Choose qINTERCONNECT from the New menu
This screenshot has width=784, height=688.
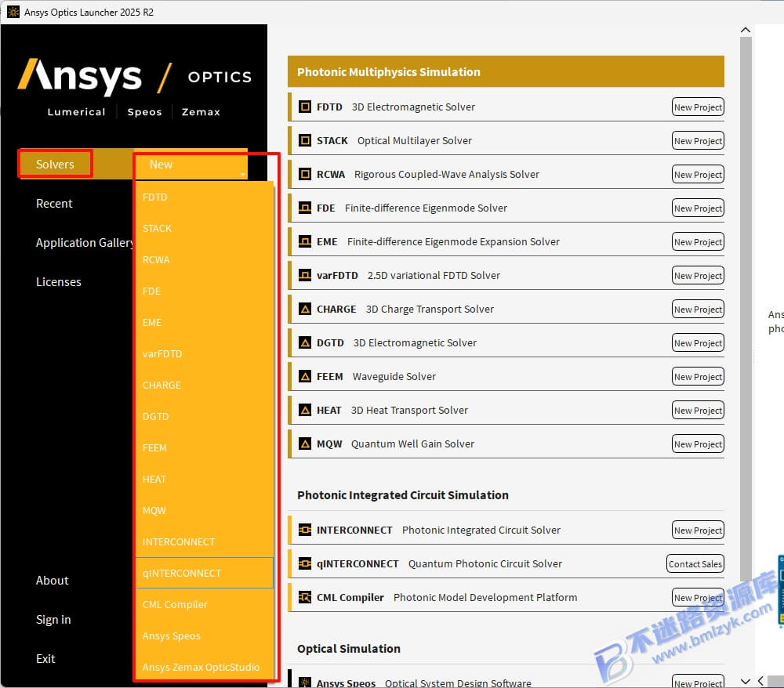pos(205,573)
